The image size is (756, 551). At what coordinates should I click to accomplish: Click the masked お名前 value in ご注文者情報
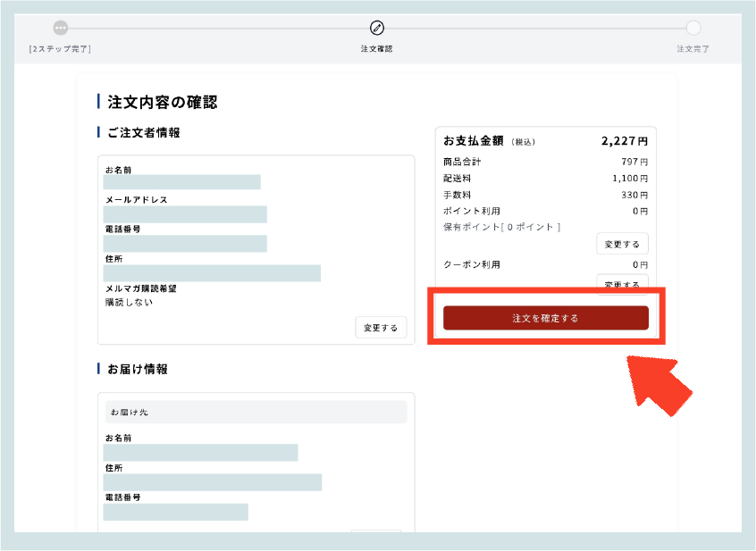tap(181, 182)
